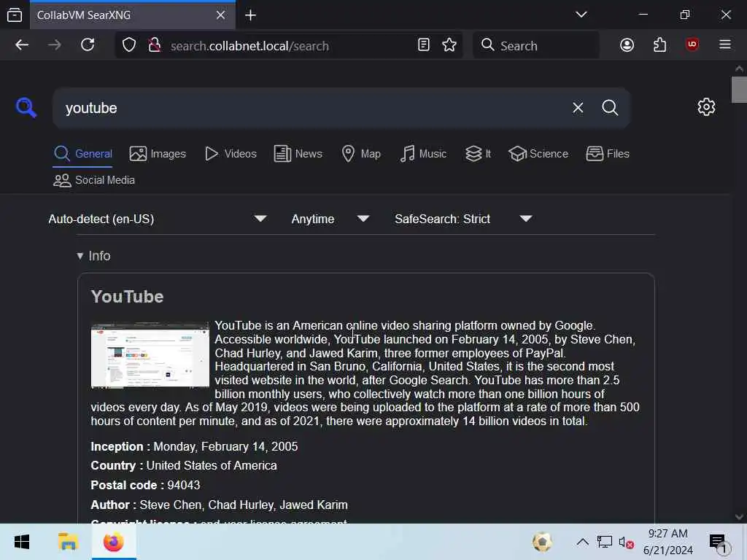Open the notification center

[718, 542]
